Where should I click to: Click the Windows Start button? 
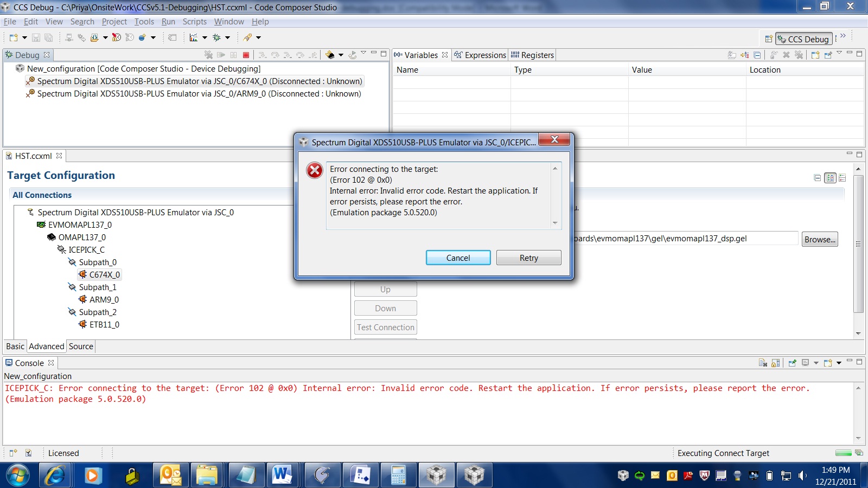(x=18, y=476)
